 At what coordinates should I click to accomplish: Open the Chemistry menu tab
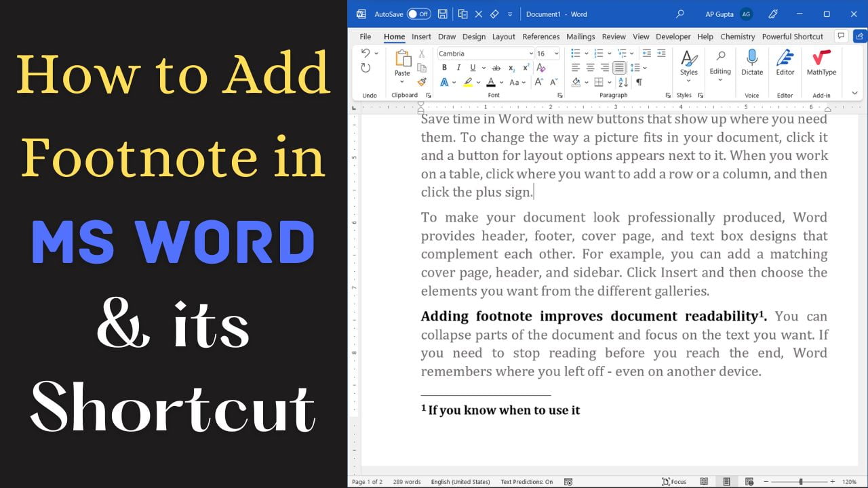(737, 37)
